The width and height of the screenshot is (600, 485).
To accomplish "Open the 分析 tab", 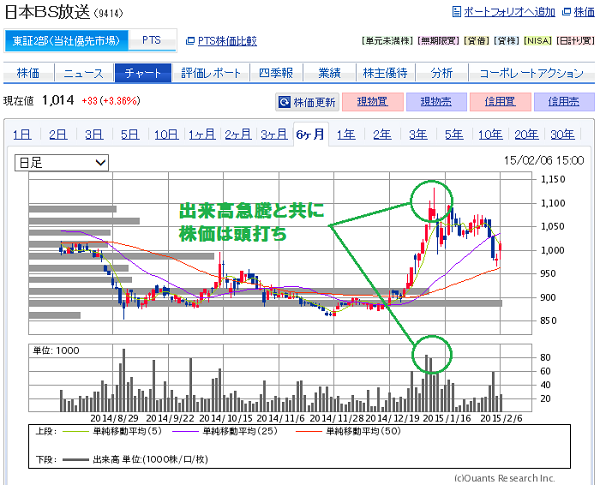I will (442, 73).
